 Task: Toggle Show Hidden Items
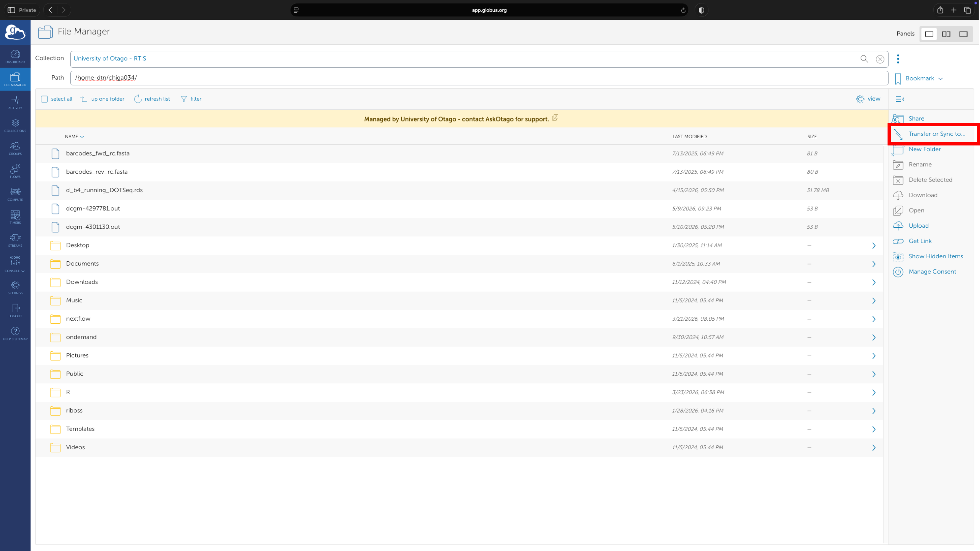(x=935, y=256)
